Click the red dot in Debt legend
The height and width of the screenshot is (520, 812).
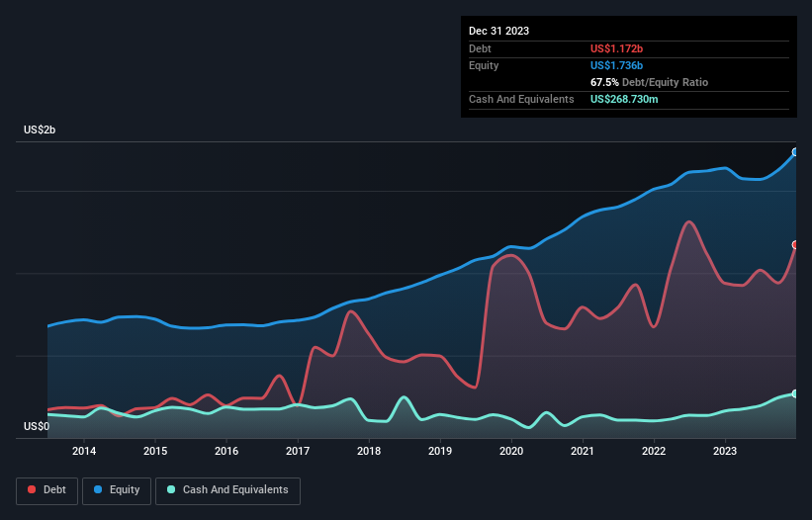coord(32,489)
